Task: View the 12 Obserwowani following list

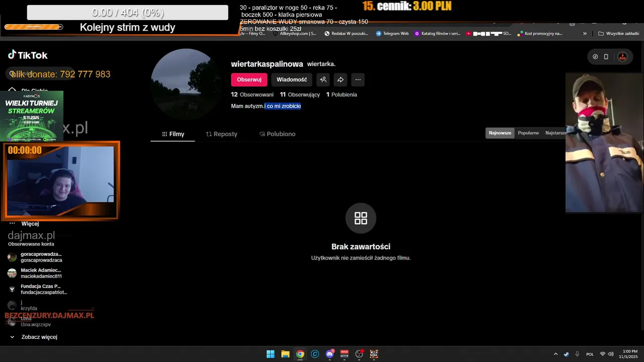Action: tap(252, 95)
